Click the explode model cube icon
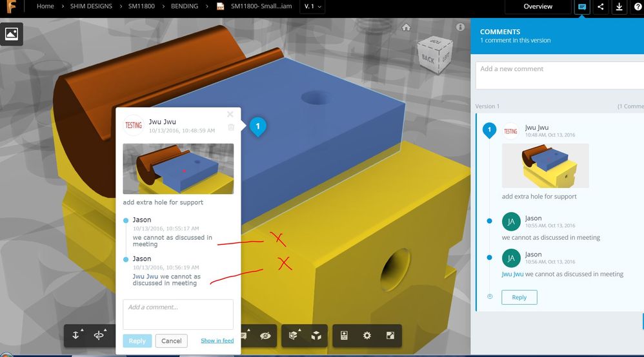Viewport: 644px width, 357px height. pyautogui.click(x=316, y=336)
